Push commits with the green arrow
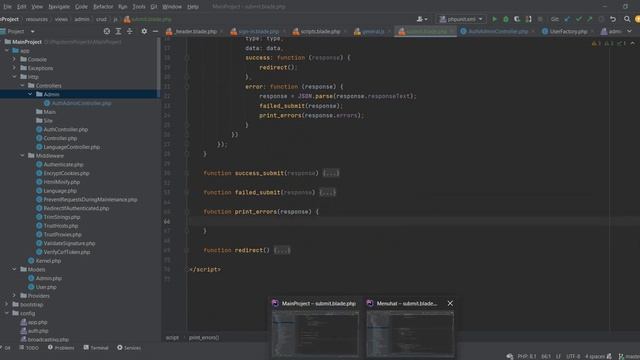 [590, 19]
